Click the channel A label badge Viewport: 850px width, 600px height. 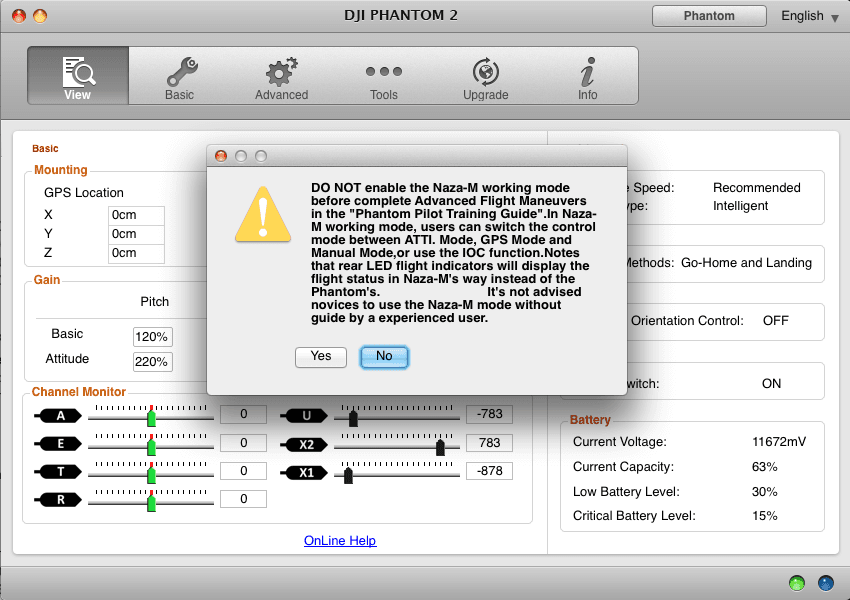click(58, 416)
